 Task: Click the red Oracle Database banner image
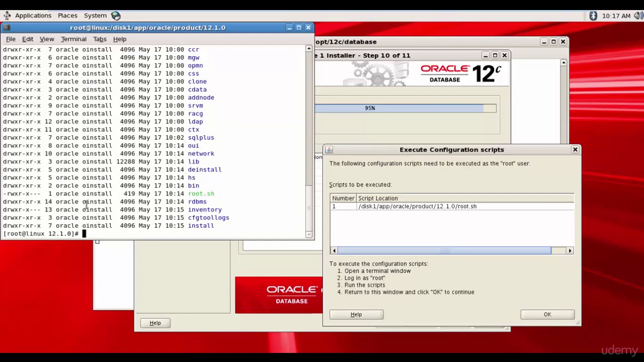(279, 295)
